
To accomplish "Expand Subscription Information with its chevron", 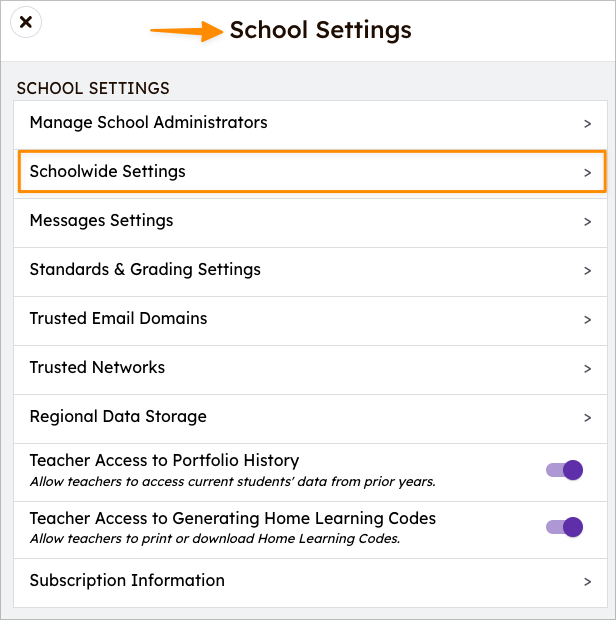I will [588, 582].
